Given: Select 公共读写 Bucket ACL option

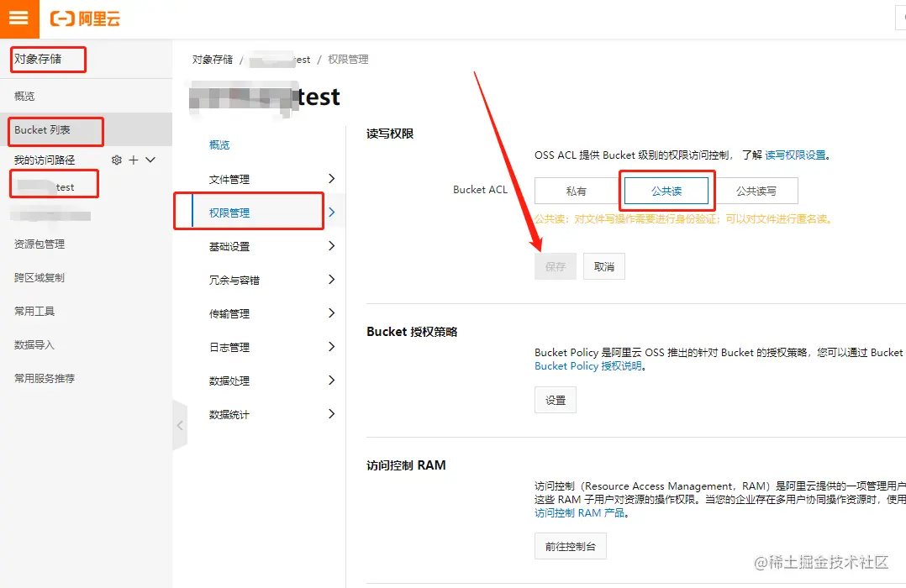Looking at the screenshot, I should [x=756, y=191].
